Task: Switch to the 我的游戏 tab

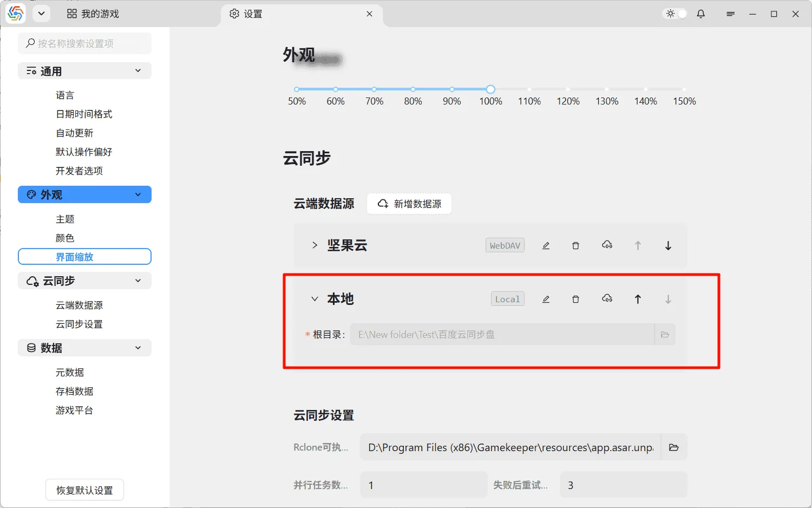Action: [93, 14]
